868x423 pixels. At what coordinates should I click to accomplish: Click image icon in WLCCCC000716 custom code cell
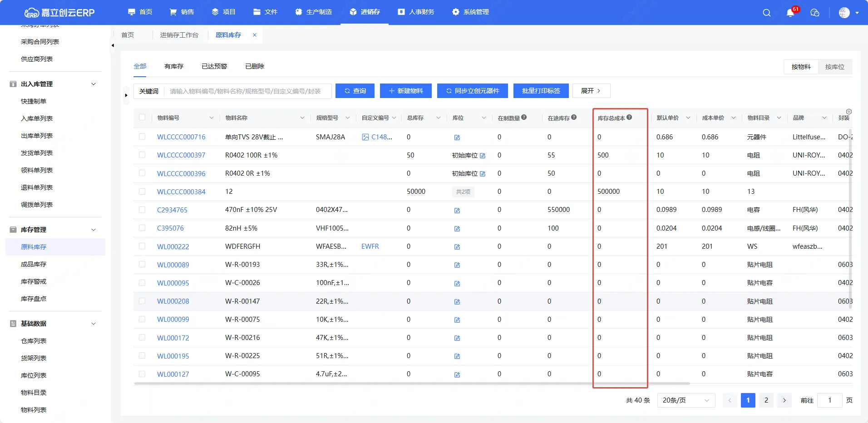[x=365, y=137]
